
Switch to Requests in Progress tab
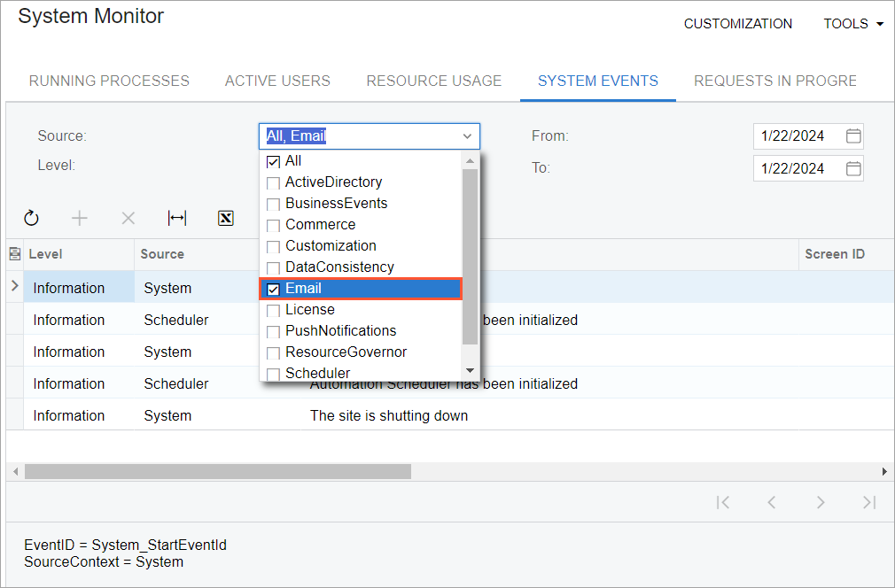(x=775, y=81)
